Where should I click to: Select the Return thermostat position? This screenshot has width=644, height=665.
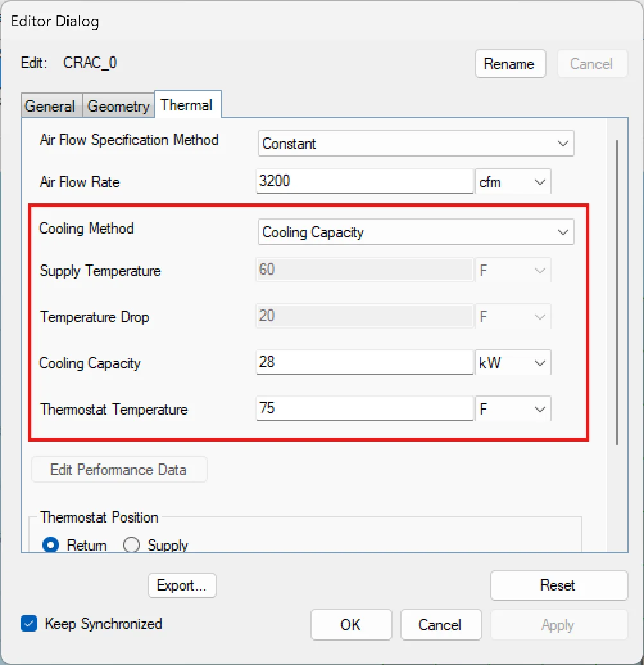[51, 544]
